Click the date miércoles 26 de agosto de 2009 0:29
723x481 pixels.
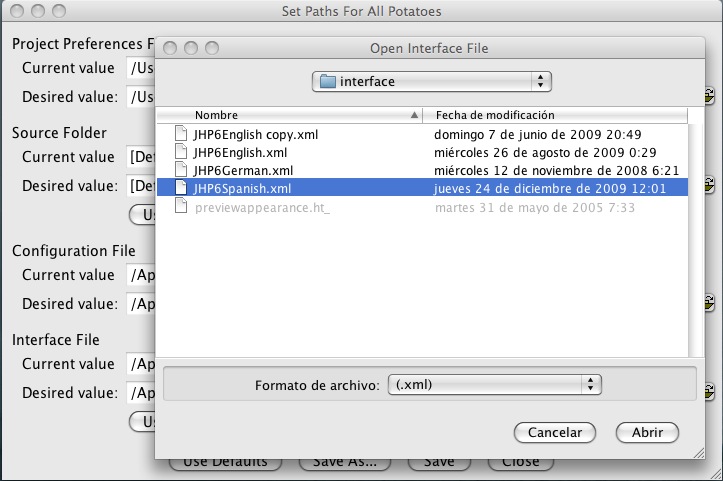pos(545,152)
